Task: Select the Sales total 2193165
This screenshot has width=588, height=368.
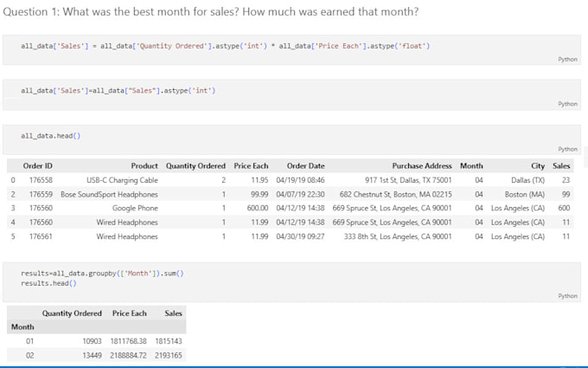Action: [x=169, y=356]
